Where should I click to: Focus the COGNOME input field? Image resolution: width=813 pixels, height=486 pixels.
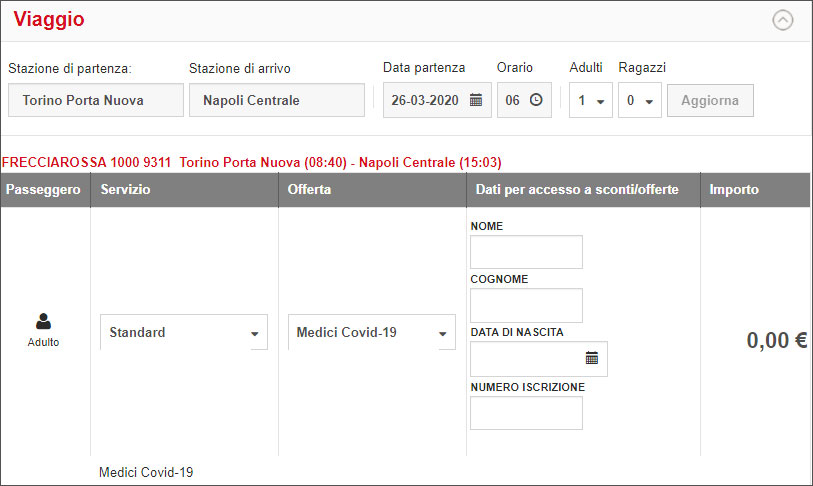click(526, 306)
